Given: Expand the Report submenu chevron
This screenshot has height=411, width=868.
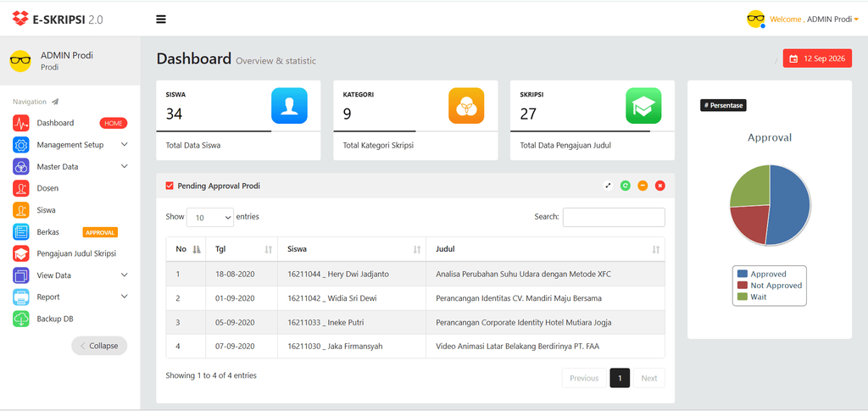Looking at the screenshot, I should click(x=124, y=297).
